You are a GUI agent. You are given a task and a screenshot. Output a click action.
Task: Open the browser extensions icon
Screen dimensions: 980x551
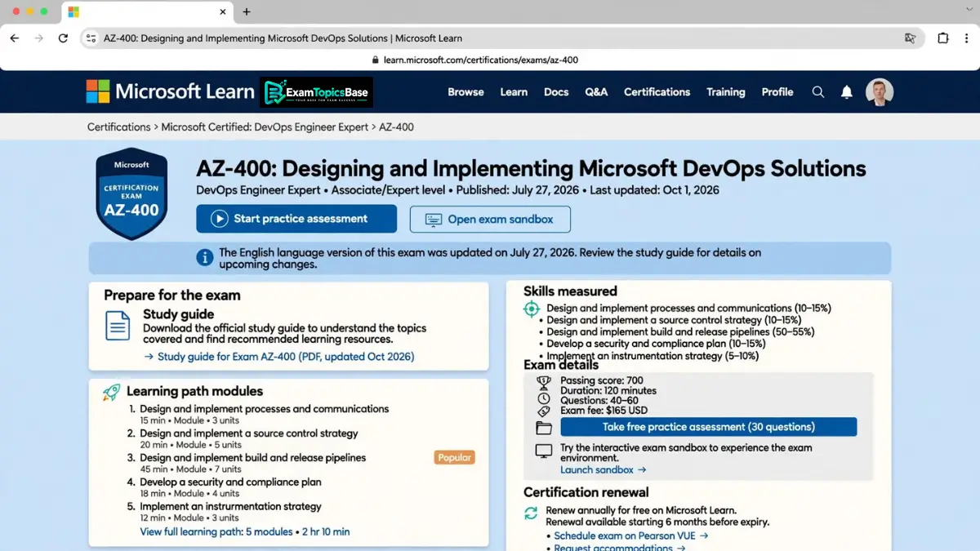tap(942, 38)
